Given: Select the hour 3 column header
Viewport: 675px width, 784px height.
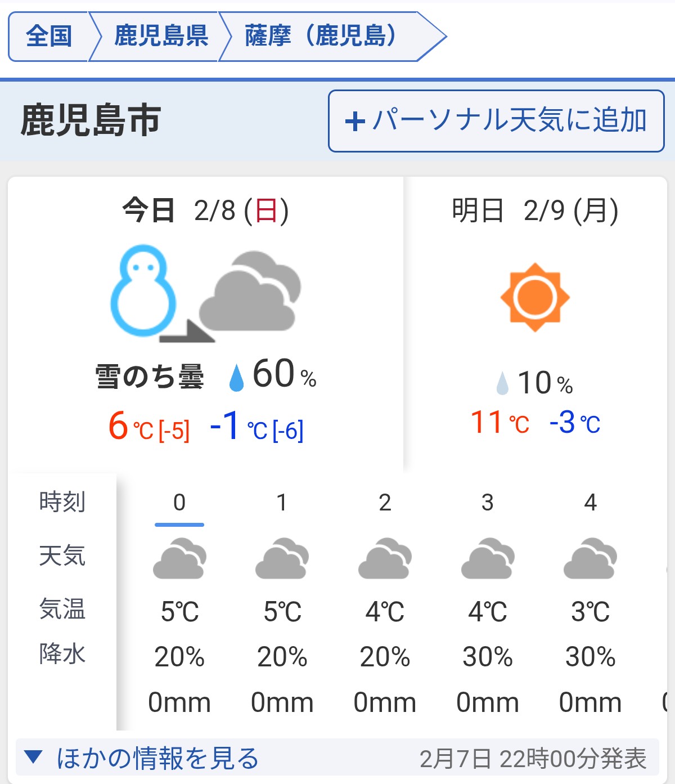Looking at the screenshot, I should click(488, 503).
